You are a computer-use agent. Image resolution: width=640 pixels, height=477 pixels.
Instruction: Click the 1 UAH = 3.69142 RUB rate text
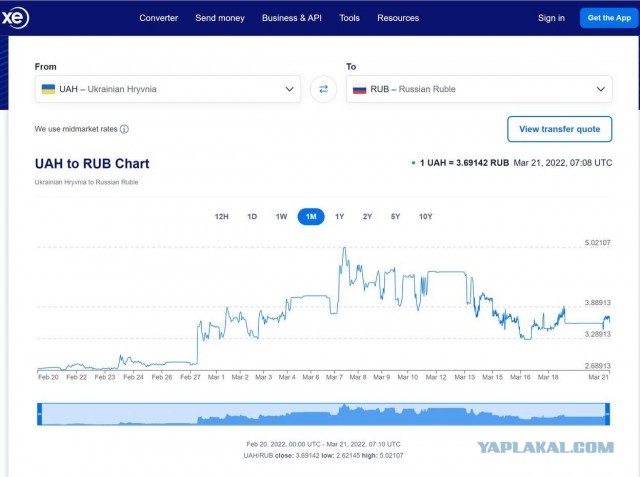pos(464,163)
